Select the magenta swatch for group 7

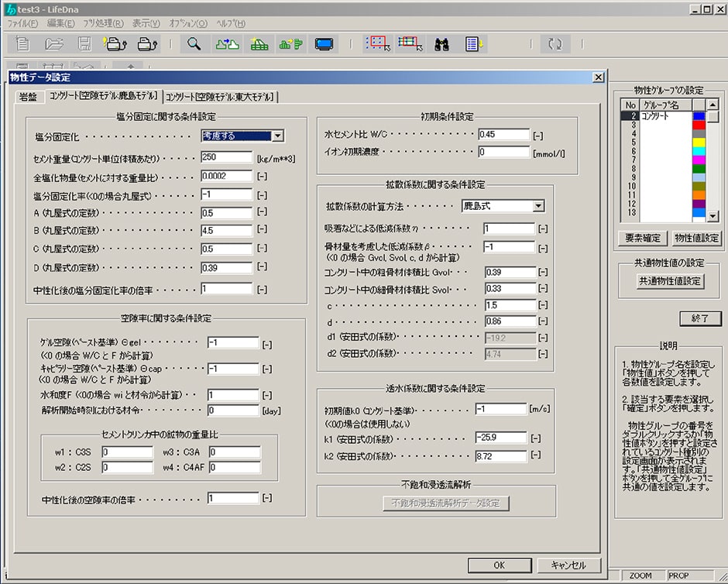pos(699,160)
